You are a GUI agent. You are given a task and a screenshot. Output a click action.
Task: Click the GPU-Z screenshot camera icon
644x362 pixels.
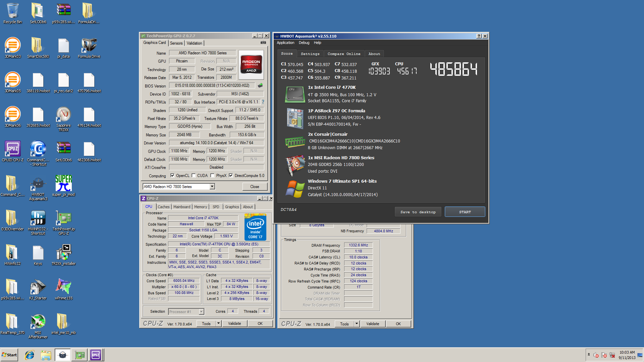click(x=263, y=43)
